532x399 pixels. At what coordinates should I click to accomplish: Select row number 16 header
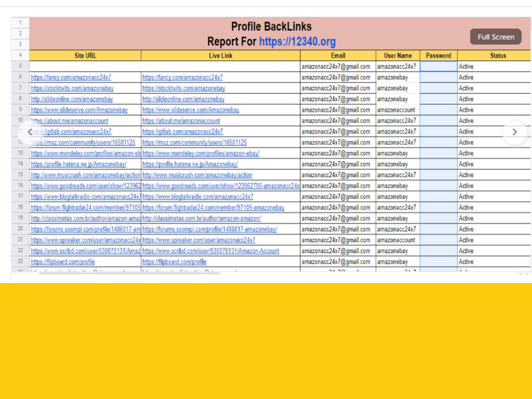20,186
